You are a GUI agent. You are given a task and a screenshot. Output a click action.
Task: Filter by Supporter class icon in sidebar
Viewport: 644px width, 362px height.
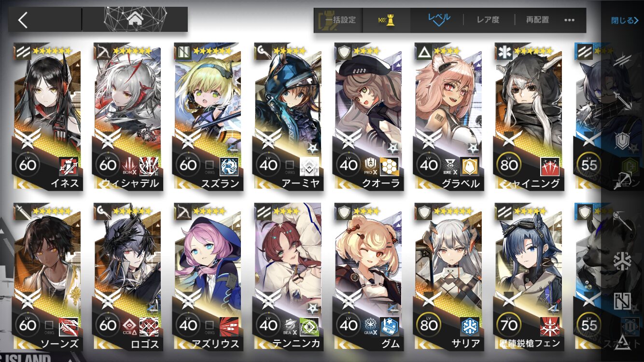[x=622, y=301]
